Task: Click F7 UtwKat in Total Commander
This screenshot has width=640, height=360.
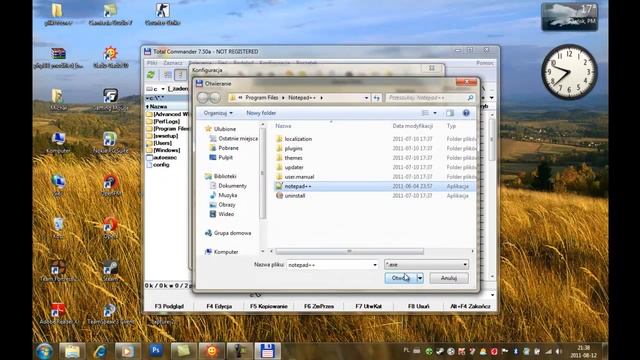Action: [369, 306]
